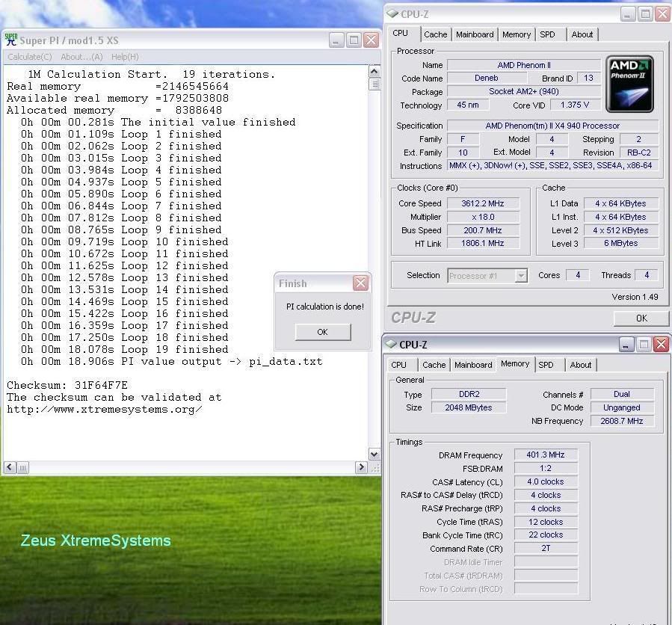Image resolution: width=672 pixels, height=625 pixels.
Task: Switch to Memory tab in top CPU-Z
Action: [517, 34]
